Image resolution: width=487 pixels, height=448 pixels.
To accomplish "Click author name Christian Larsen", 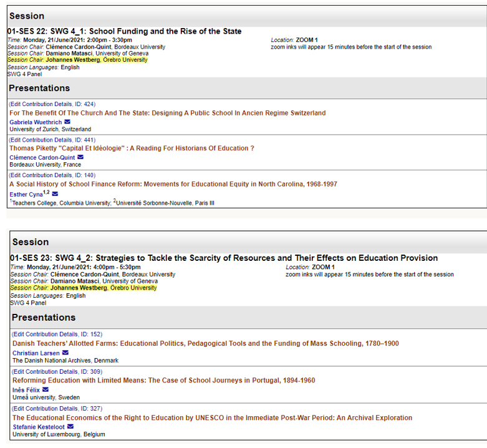I will [x=36, y=353].
